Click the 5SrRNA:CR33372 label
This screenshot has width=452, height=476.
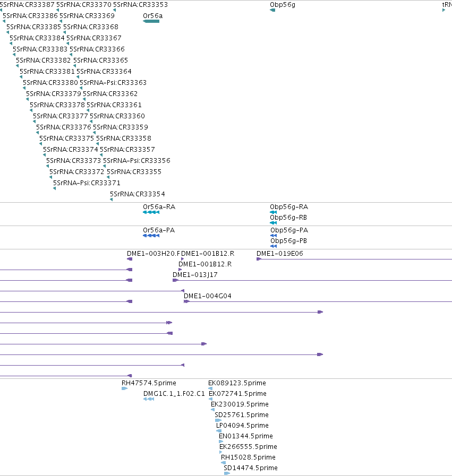pos(77,172)
